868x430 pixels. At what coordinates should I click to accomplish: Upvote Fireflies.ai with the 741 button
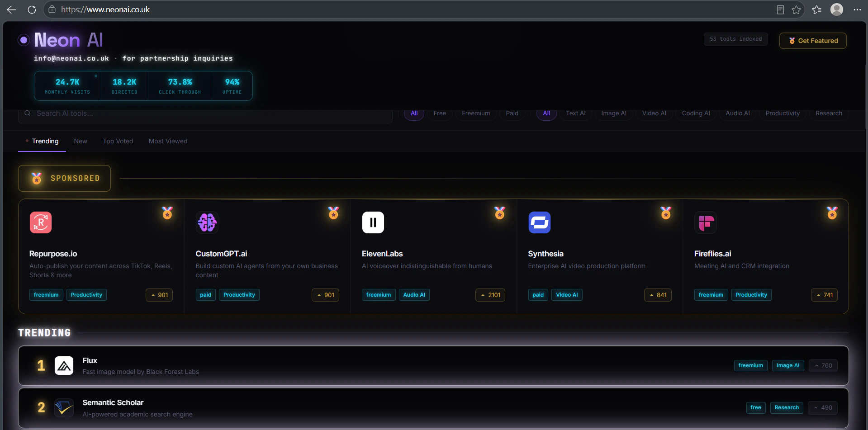824,295
